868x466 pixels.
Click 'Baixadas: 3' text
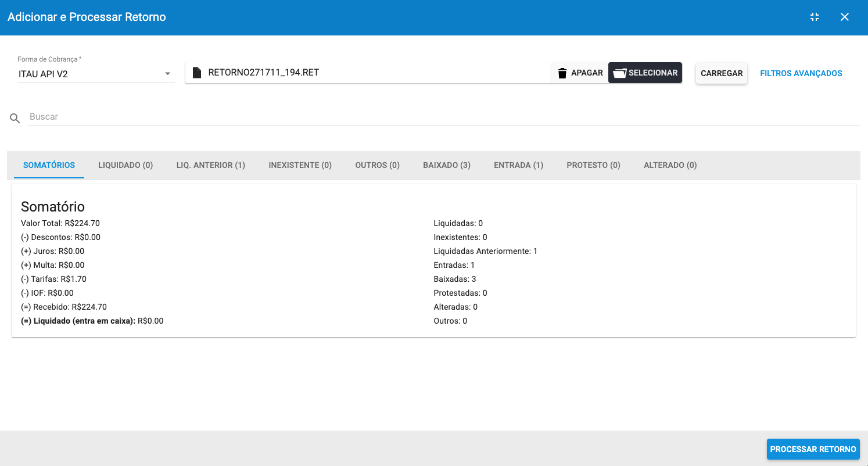coord(455,279)
